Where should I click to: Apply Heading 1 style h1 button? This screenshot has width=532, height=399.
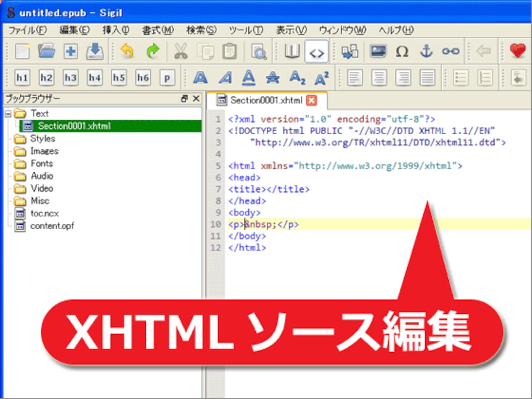click(22, 78)
